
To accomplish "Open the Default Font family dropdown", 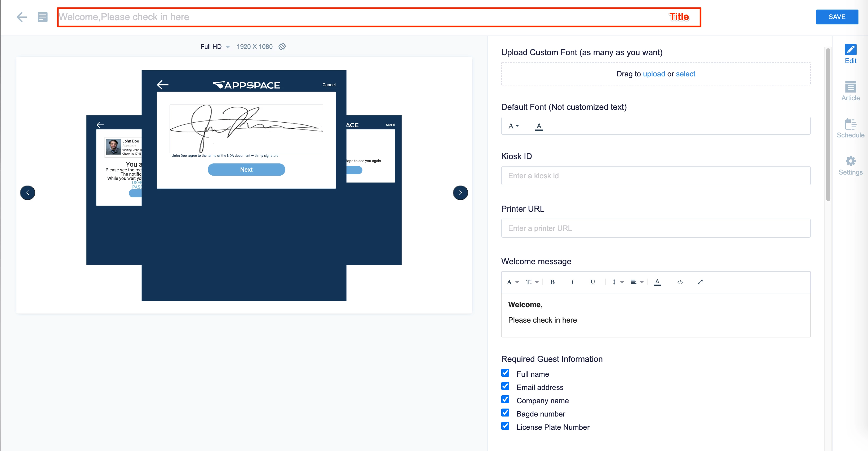I will tap(513, 126).
